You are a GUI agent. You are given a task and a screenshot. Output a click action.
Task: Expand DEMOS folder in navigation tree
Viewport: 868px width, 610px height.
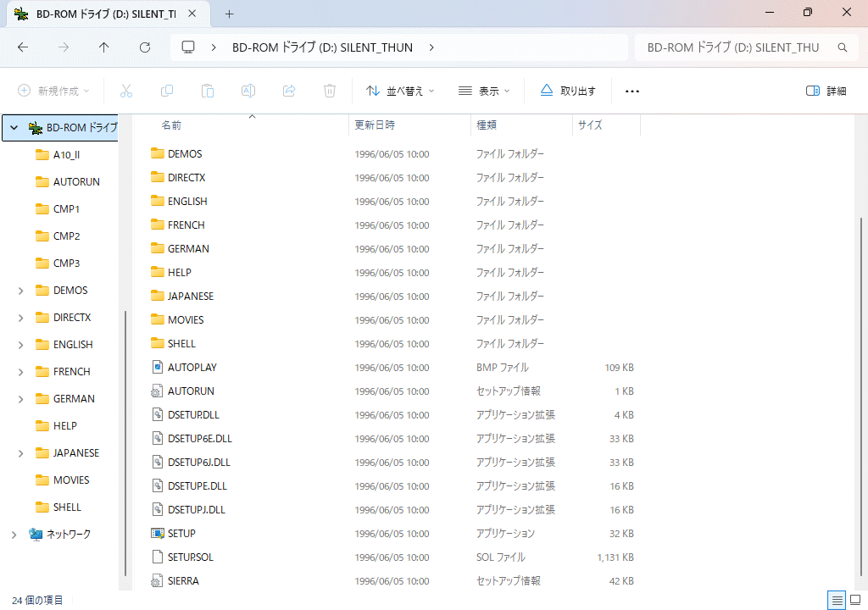point(21,291)
